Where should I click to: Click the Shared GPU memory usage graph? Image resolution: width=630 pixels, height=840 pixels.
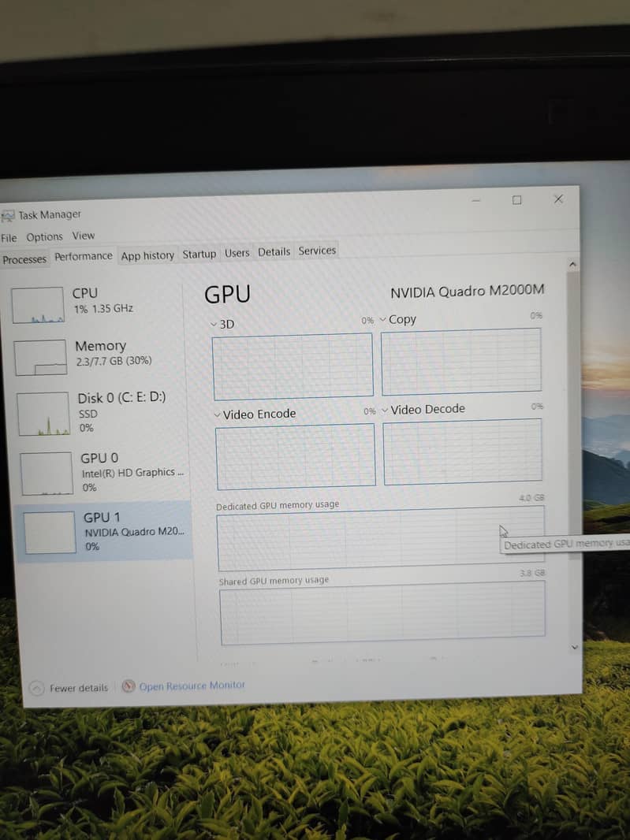pos(382,612)
